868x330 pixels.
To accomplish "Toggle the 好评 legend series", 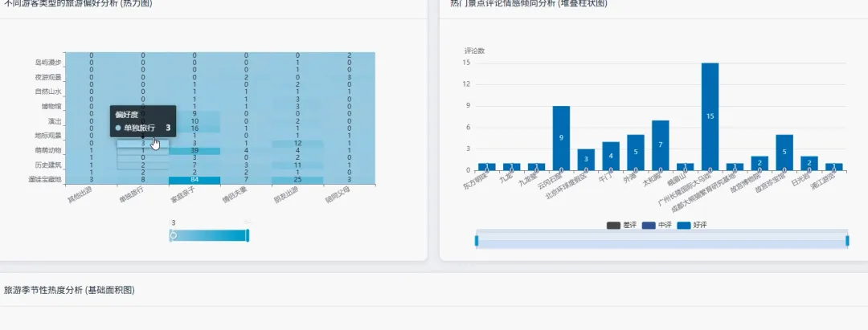I will point(692,226).
